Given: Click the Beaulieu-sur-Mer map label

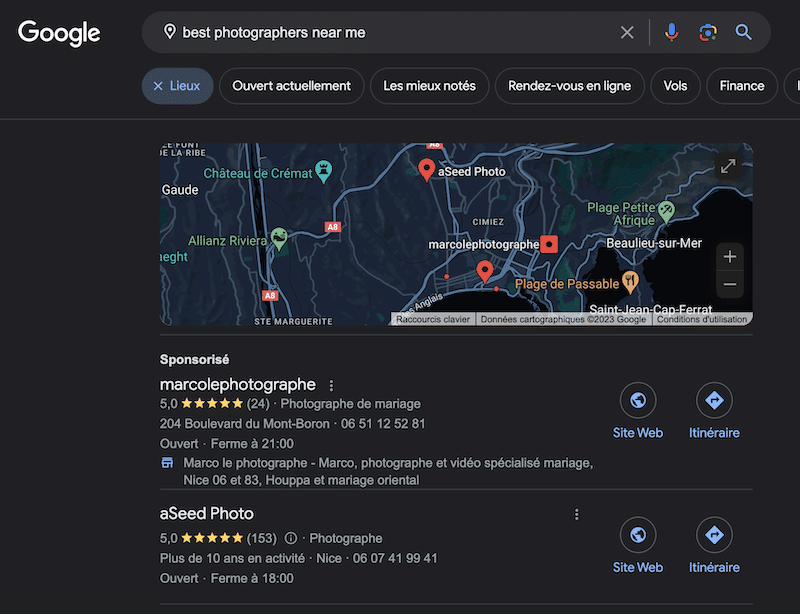Looking at the screenshot, I should [x=654, y=243].
